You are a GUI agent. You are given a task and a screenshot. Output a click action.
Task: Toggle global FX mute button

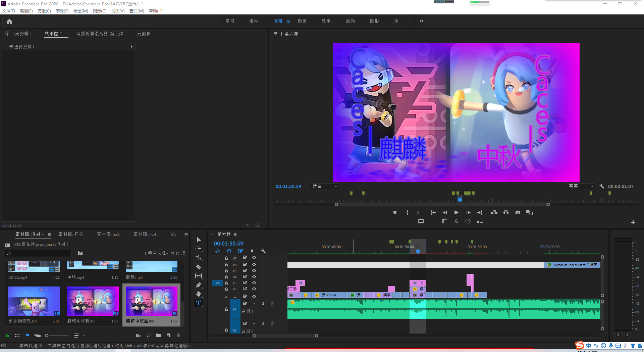(x=456, y=221)
